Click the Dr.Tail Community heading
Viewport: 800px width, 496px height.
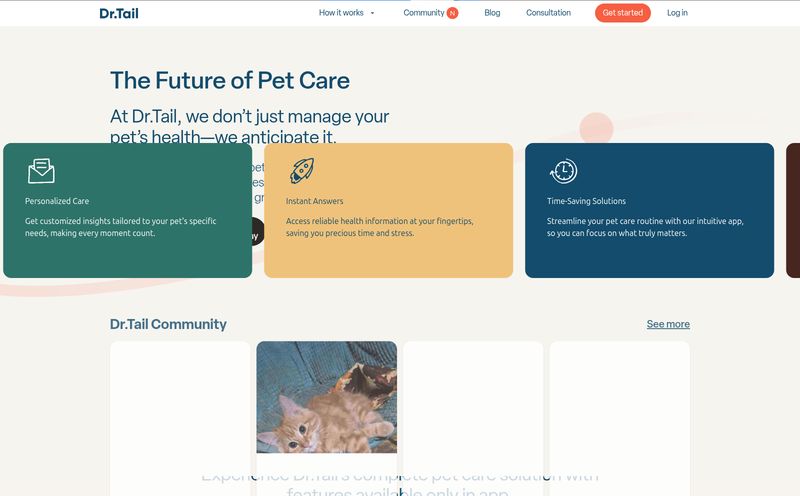(x=168, y=324)
